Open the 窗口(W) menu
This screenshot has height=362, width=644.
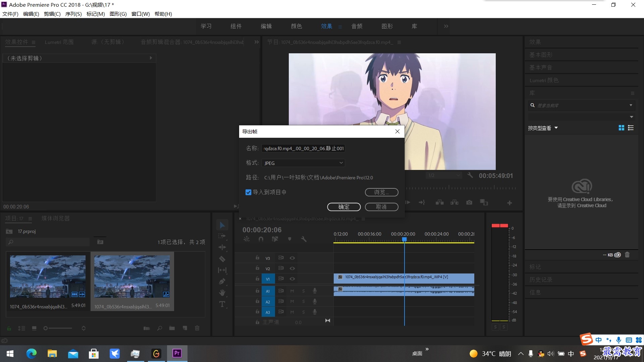[x=141, y=14]
